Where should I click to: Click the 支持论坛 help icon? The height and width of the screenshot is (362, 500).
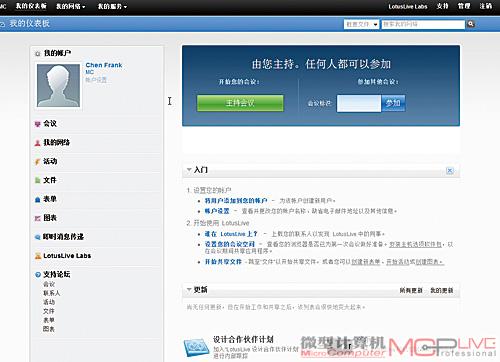pos(38,275)
